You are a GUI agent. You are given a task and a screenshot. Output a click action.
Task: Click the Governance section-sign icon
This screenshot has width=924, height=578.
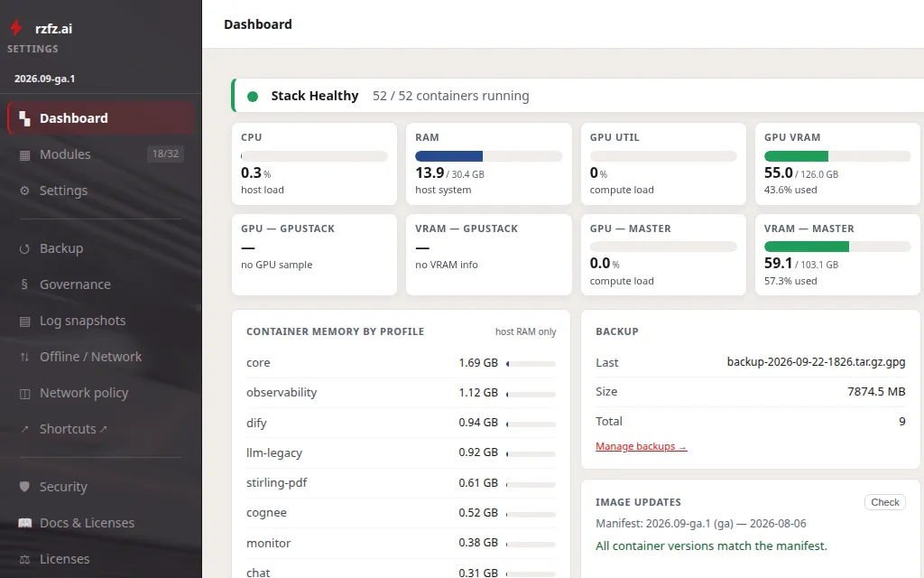point(24,284)
